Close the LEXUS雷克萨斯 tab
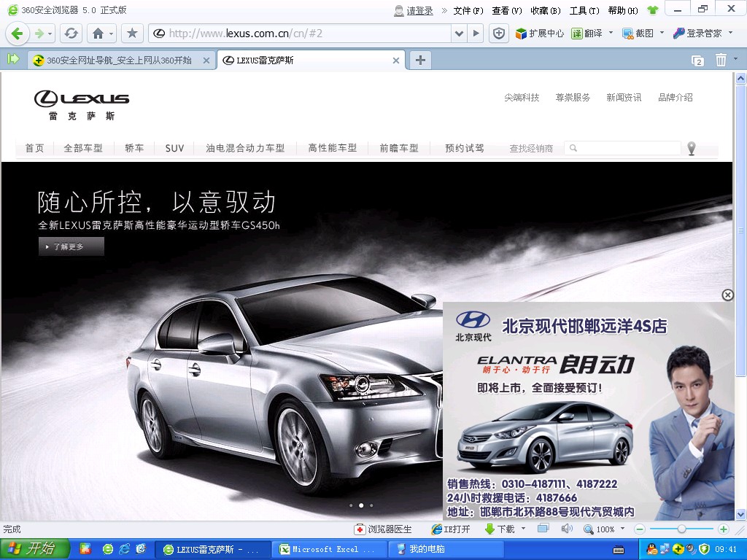Viewport: 747px width, 560px height. pyautogui.click(x=396, y=61)
